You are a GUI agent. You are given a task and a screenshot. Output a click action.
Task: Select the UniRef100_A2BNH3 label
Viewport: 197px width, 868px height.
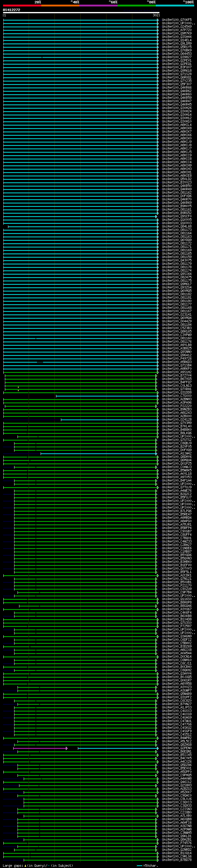tap(177, 399)
